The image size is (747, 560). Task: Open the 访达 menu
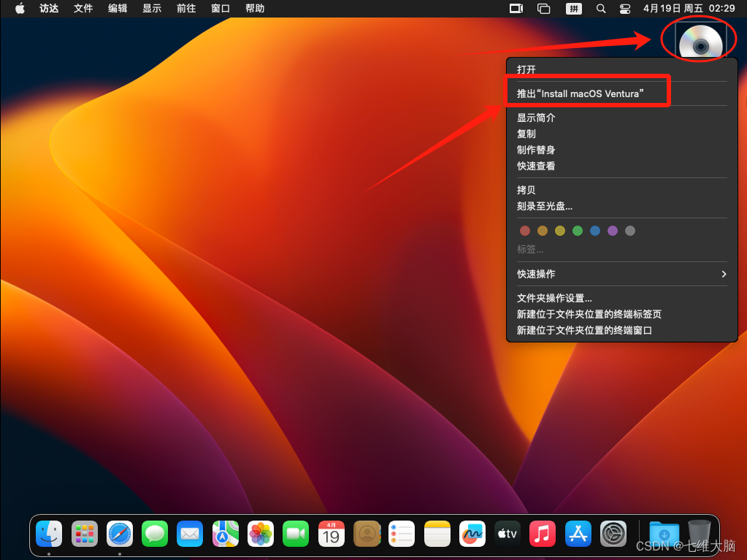pos(49,9)
